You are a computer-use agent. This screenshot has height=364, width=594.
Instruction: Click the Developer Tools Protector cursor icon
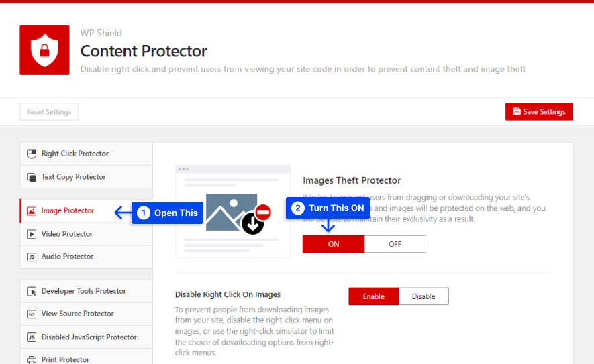pyautogui.click(x=32, y=292)
